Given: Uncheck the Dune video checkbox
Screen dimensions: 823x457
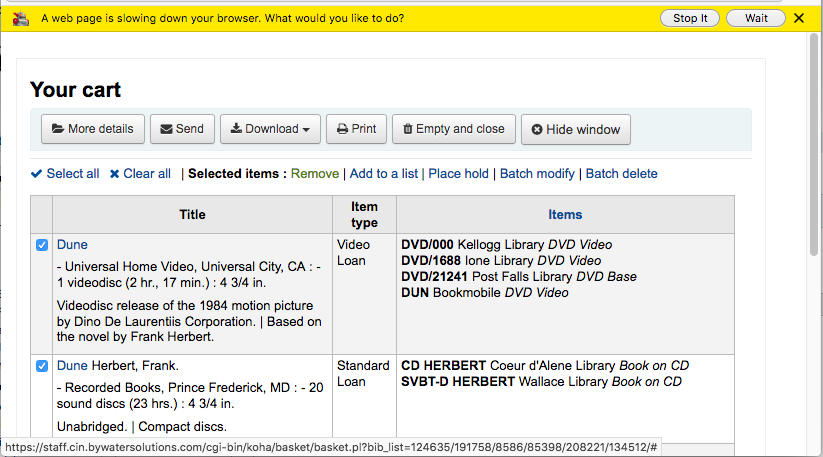Looking at the screenshot, I should [42, 245].
